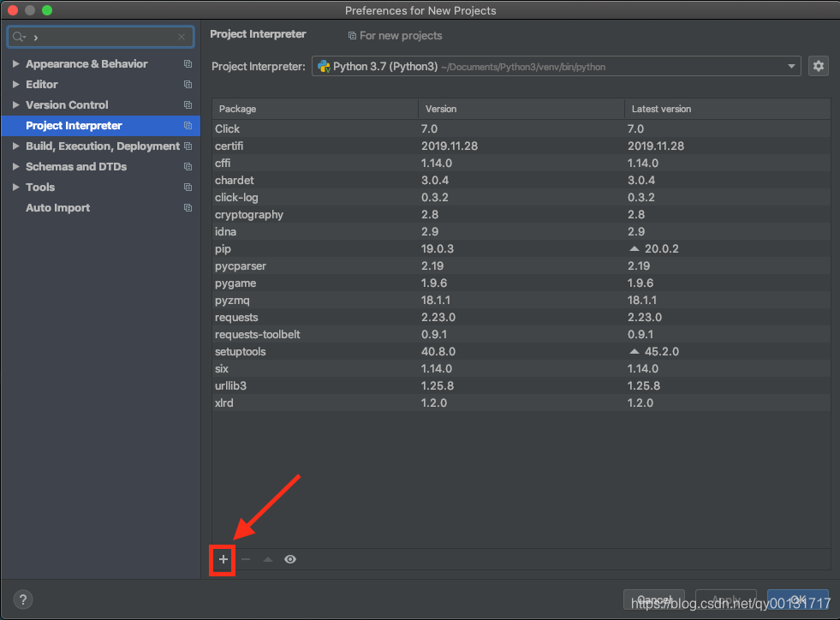This screenshot has width=840, height=620.
Task: Select the click-log package row
Action: (521, 197)
